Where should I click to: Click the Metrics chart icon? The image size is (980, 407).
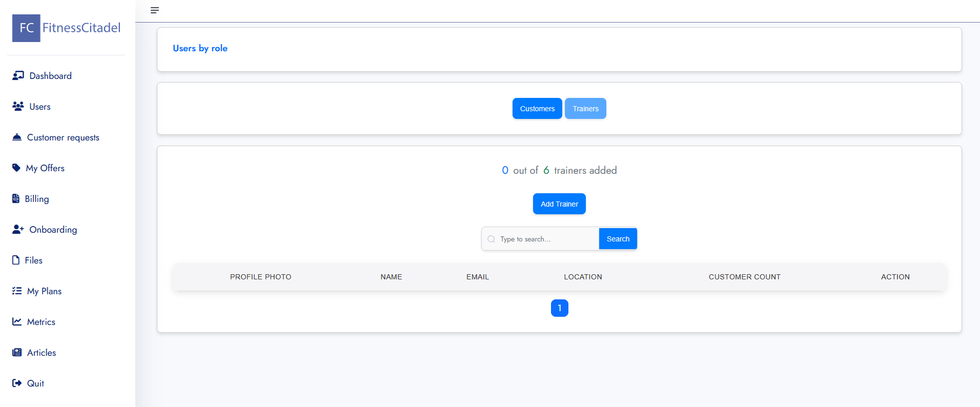17,322
